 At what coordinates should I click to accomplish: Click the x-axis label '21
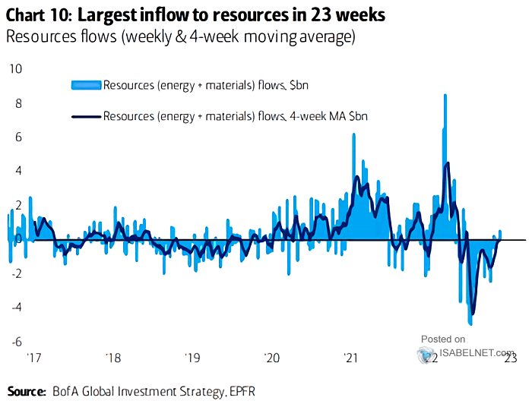pyautogui.click(x=351, y=358)
